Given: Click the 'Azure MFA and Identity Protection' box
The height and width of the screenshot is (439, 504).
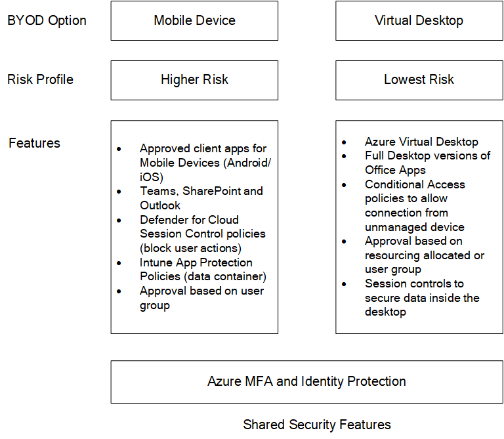Looking at the screenshot, I should (x=307, y=382).
